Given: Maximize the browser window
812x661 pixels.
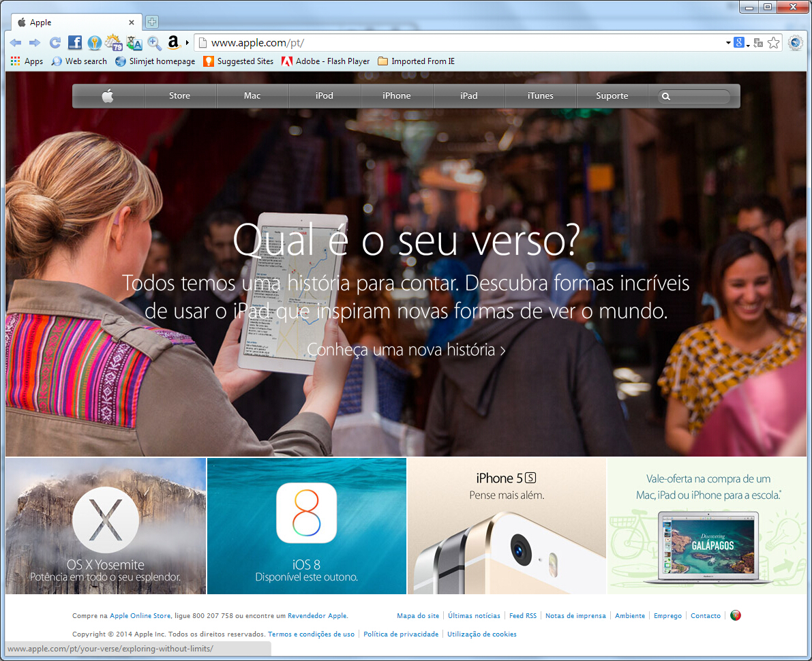Looking at the screenshot, I should pos(768,7).
